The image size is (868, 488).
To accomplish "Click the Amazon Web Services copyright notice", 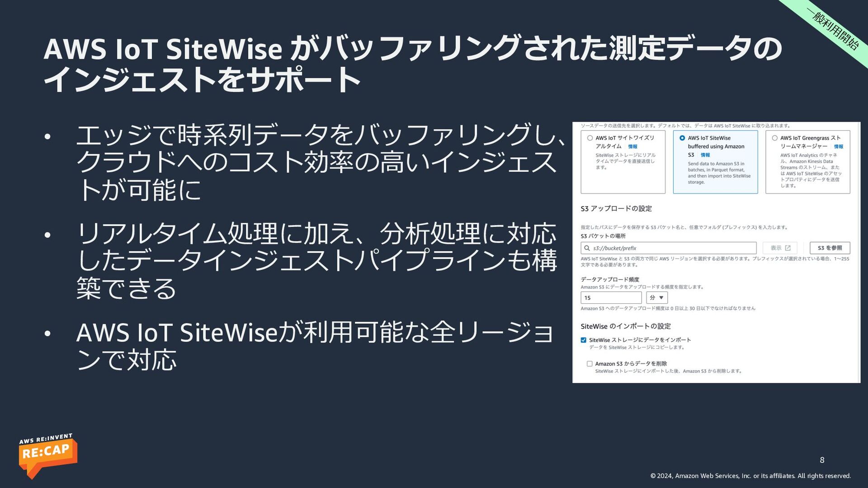I will 750,476.
